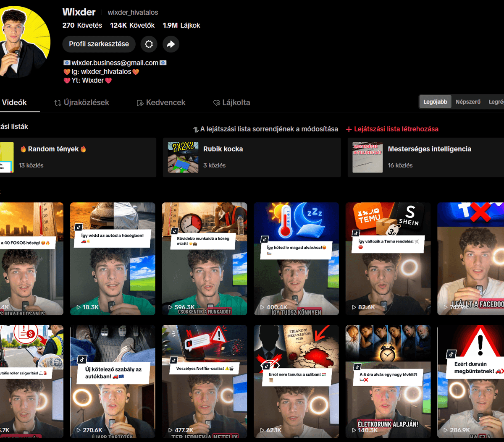Click the 286.9K play count icon
This screenshot has width=504, height=442.
click(446, 430)
